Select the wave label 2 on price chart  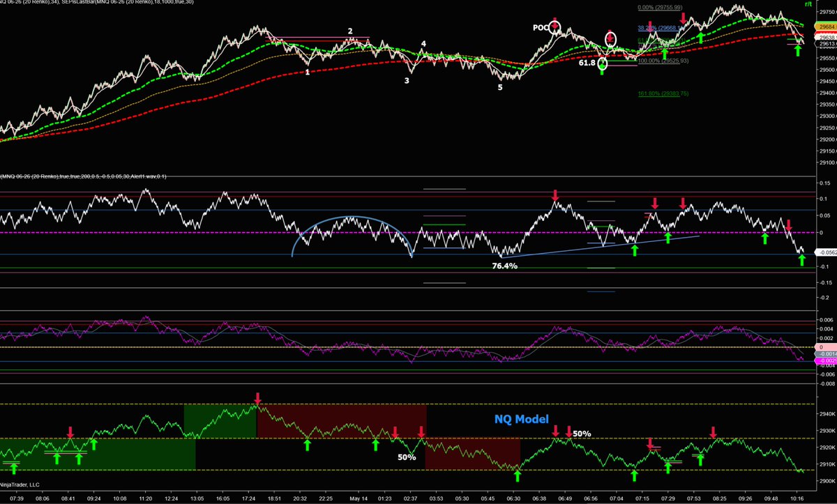351,31
